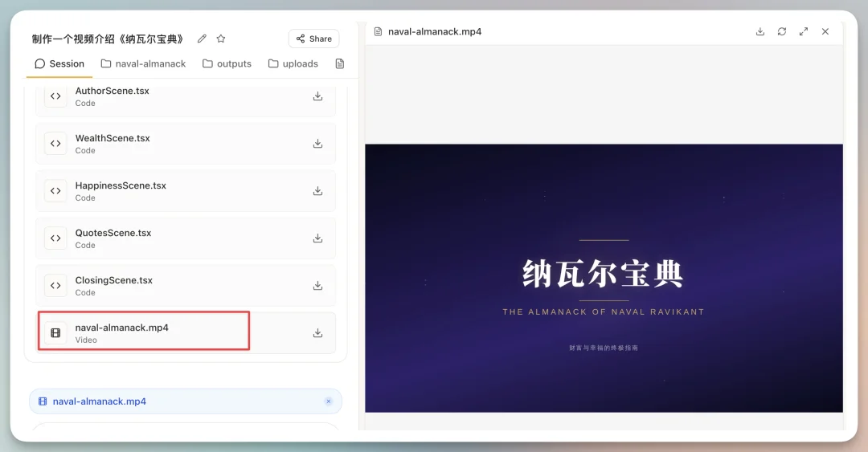Open the naval-almanack folder tab
This screenshot has height=452, width=868.
[x=143, y=63]
